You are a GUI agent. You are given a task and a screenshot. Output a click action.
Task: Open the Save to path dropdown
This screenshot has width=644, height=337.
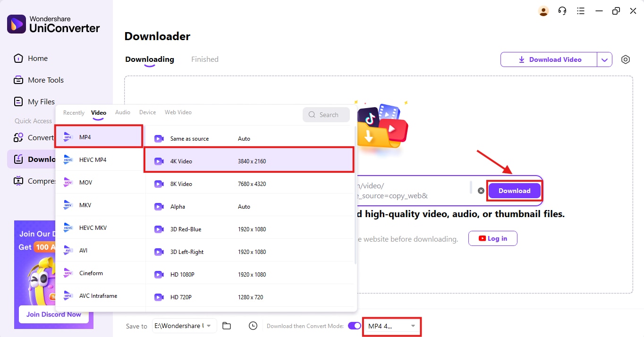click(185, 326)
